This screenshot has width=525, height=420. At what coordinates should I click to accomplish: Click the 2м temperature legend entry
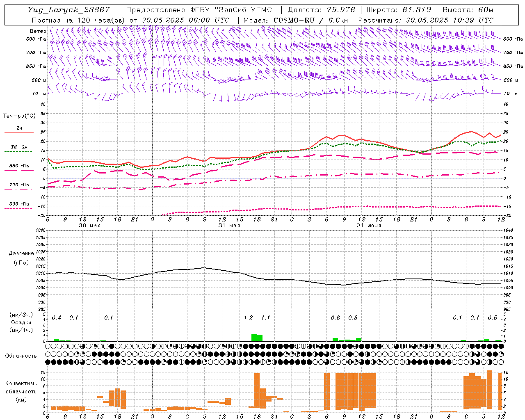[19, 128]
